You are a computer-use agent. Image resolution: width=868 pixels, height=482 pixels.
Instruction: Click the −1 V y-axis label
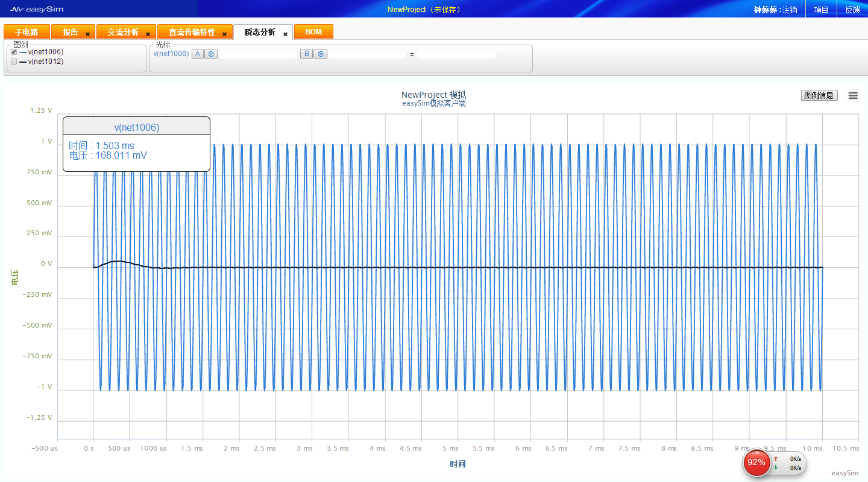click(x=44, y=387)
